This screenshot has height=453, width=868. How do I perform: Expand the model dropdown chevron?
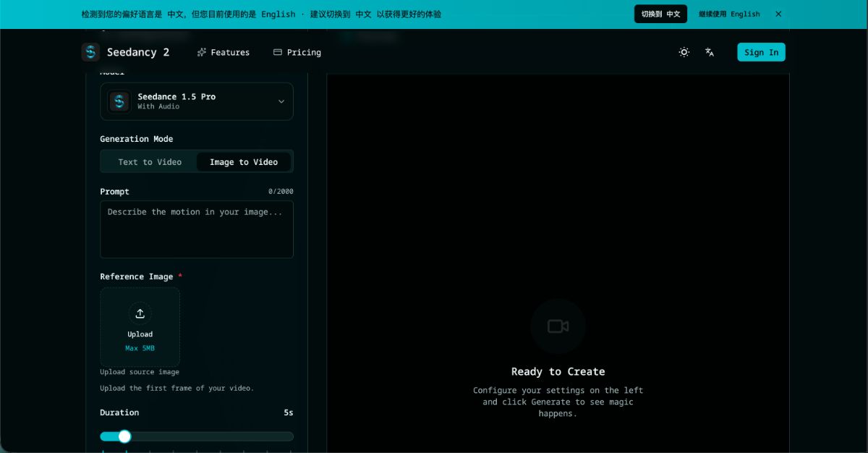(x=281, y=101)
